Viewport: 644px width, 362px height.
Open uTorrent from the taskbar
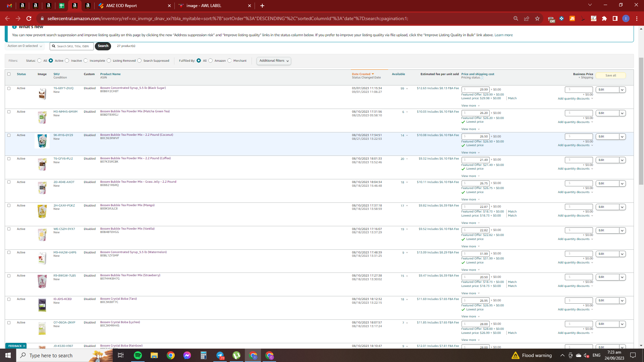tap(236, 355)
